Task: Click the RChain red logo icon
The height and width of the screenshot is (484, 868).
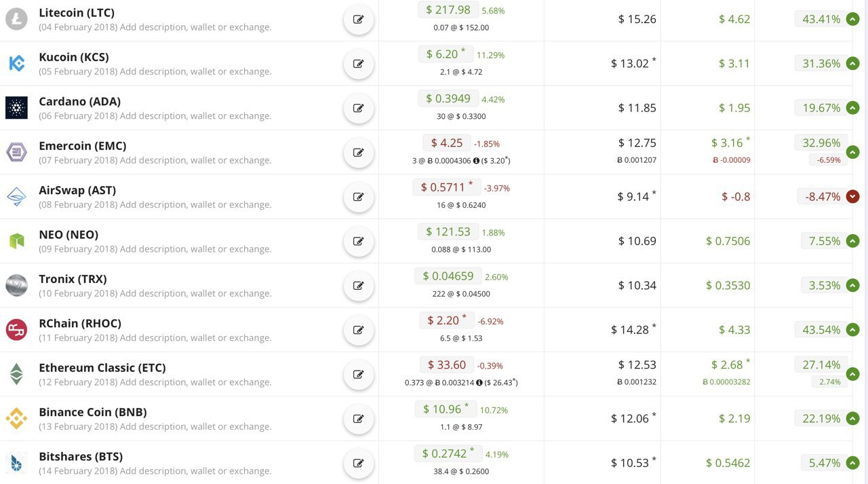Action: [x=16, y=329]
